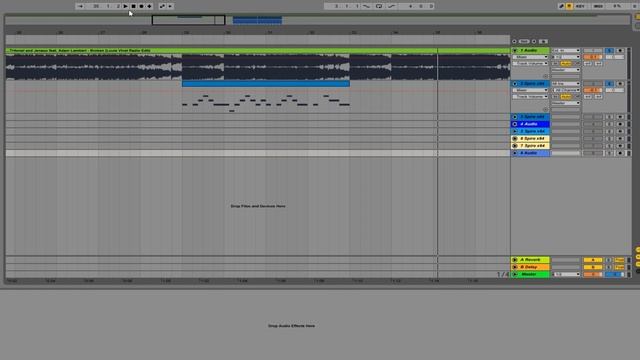Solo the 1 Audio track
This screenshot has width=640, height=360.
pos(609,50)
